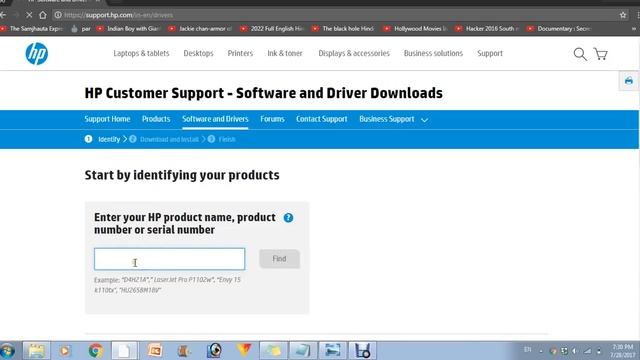Click the Finish step
Image resolution: width=640 pixels, height=360 pixels.
point(227,140)
